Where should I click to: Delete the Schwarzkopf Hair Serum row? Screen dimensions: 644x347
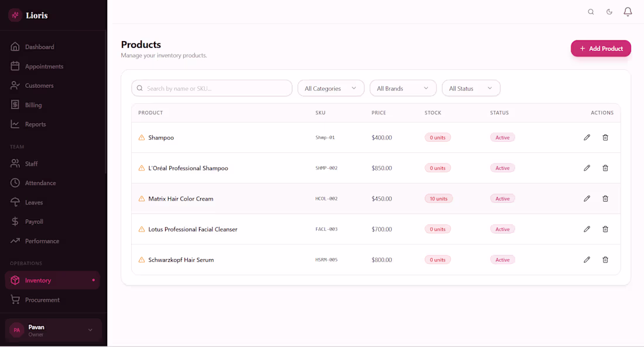[605, 260]
